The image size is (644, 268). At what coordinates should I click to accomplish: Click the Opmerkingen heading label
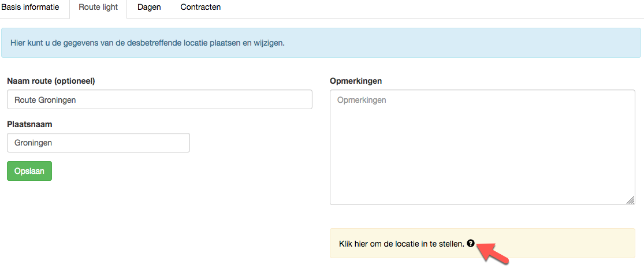tap(356, 81)
